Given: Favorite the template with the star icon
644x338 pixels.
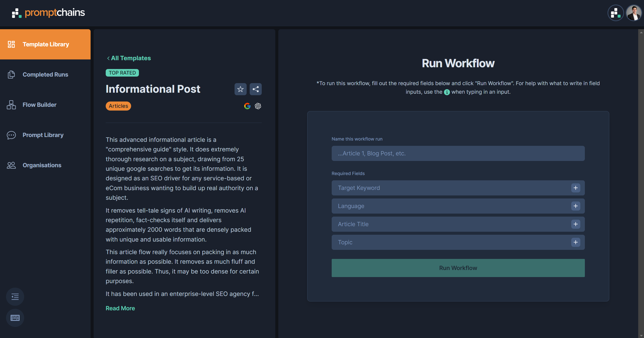Looking at the screenshot, I should [240, 89].
